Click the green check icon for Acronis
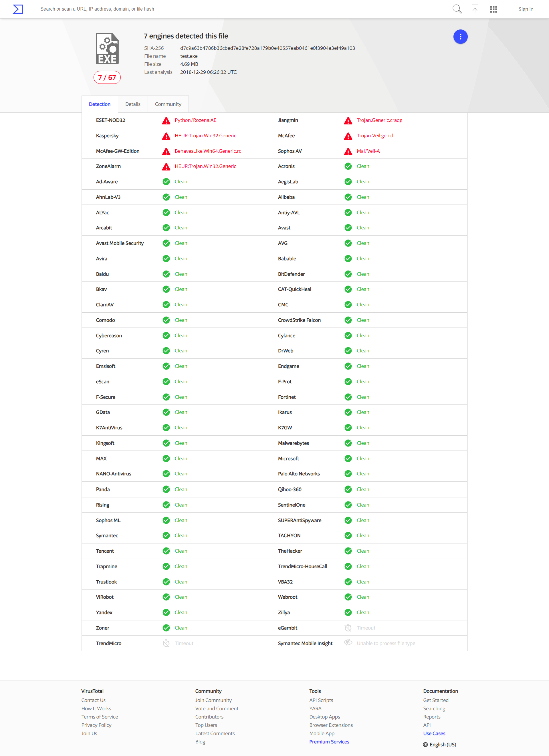 coord(348,166)
